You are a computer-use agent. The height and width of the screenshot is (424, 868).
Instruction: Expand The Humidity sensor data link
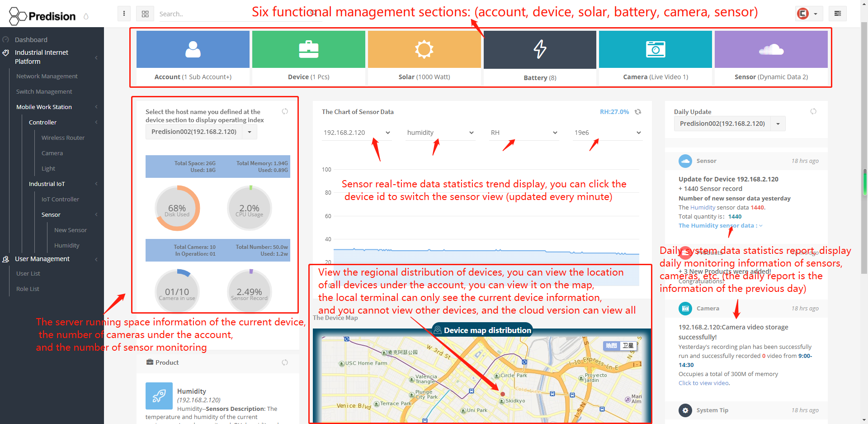coord(720,225)
